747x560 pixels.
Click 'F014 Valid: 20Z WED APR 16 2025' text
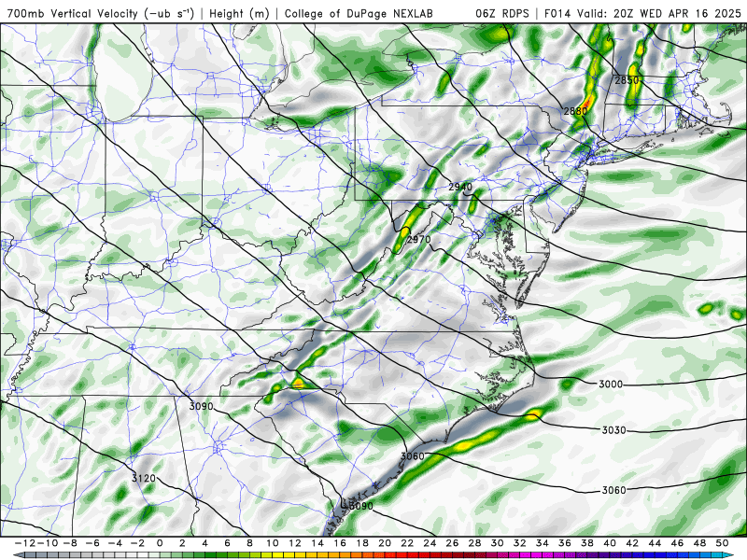[x=642, y=14]
